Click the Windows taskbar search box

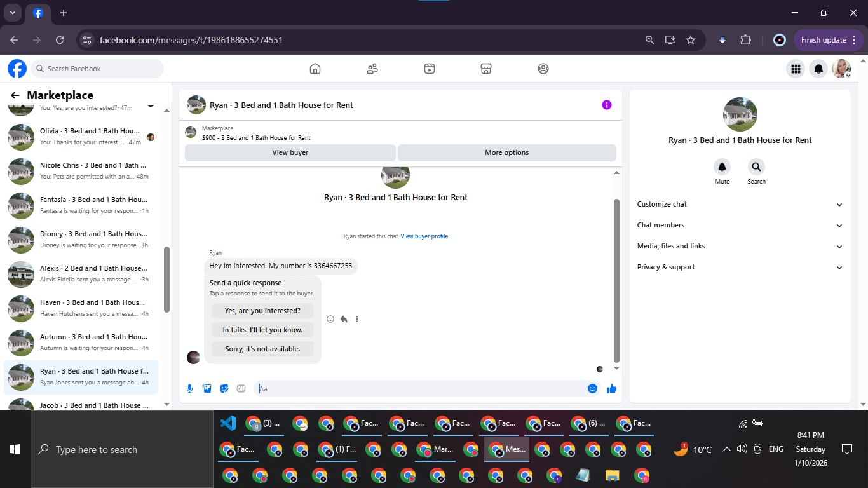pyautogui.click(x=122, y=449)
